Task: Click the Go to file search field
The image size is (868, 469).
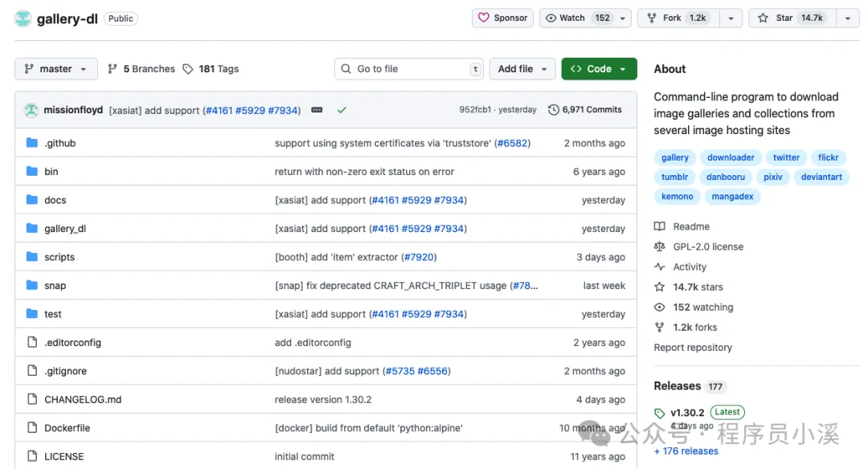Action: tap(408, 69)
